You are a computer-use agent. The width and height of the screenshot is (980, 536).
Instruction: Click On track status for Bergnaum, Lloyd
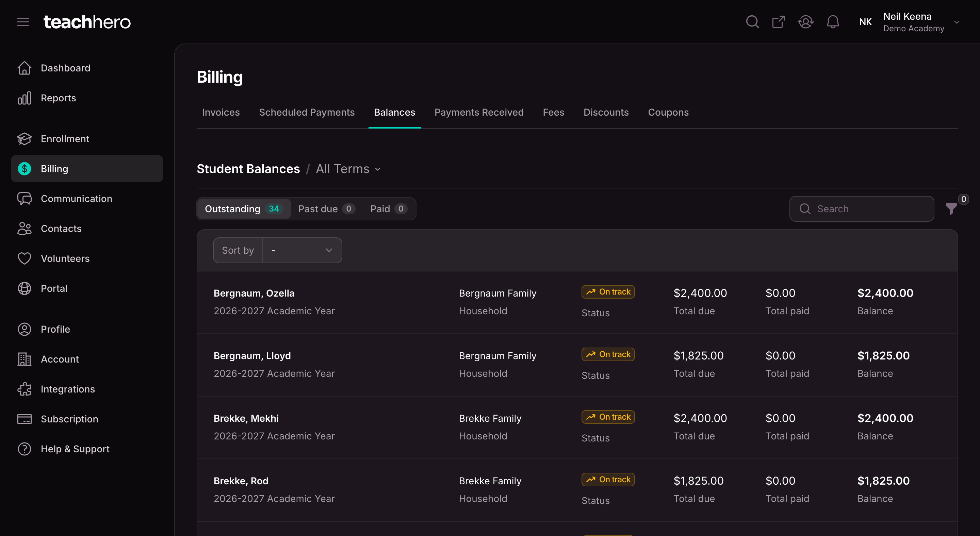(608, 355)
